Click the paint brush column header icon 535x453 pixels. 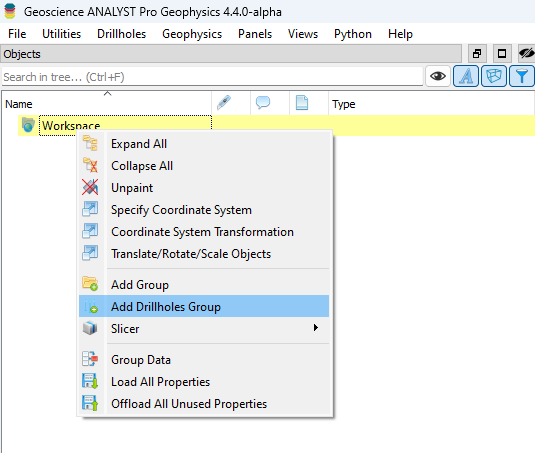pyautogui.click(x=224, y=103)
